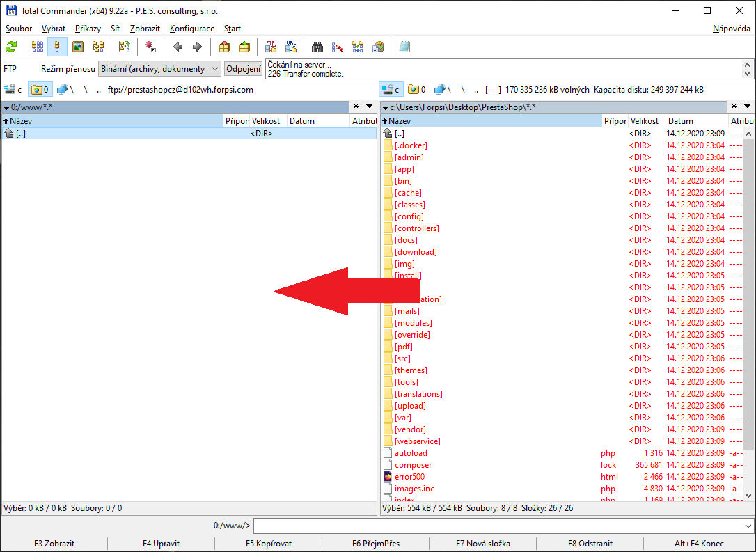The image size is (756, 552).
Task: Open the Soubor menu
Action: click(x=19, y=29)
